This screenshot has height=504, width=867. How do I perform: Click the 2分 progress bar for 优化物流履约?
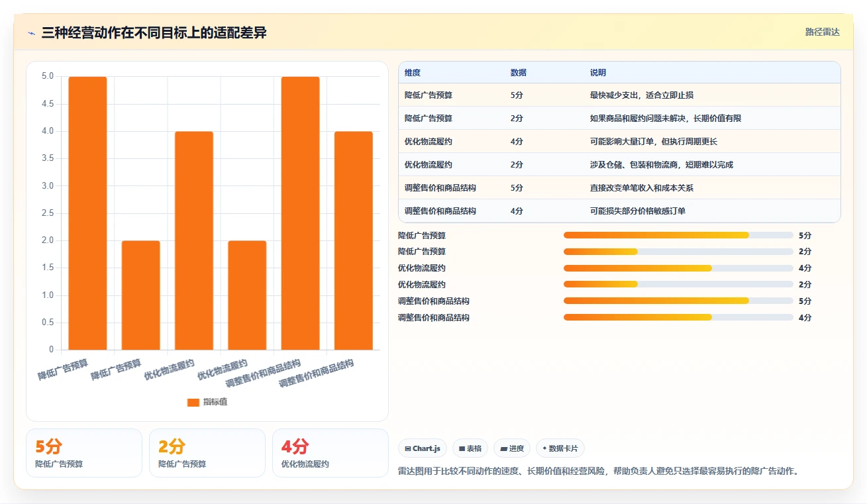(x=678, y=284)
